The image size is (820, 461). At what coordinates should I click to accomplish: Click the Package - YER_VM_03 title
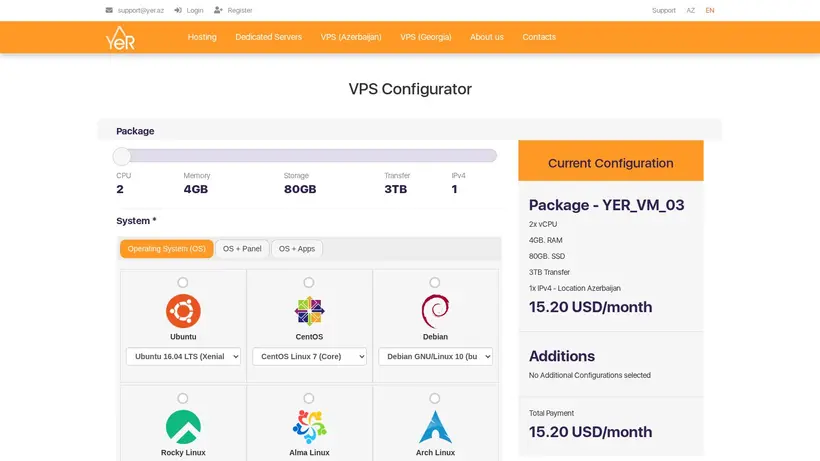pyautogui.click(x=606, y=205)
